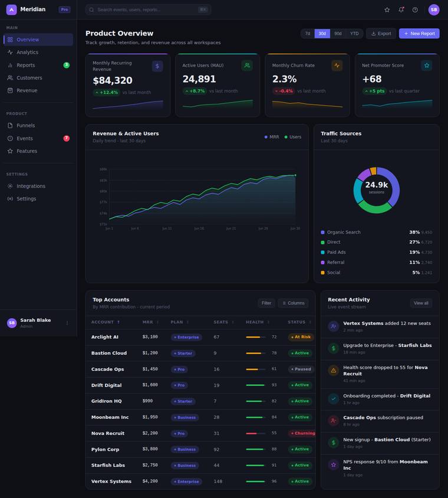448x498 pixels.
Task: Open the Vertex Systems account row
Action: pyautogui.click(x=200, y=481)
